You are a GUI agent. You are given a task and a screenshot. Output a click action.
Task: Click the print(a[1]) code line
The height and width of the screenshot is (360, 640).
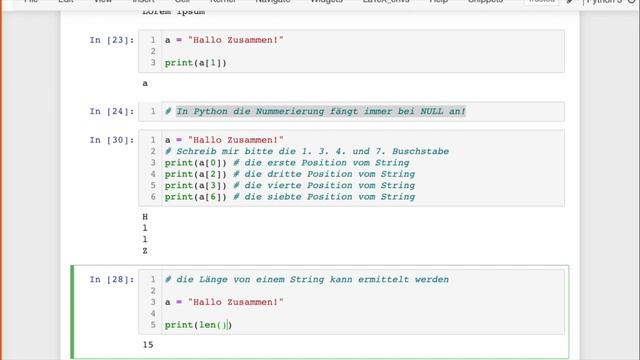(196, 63)
